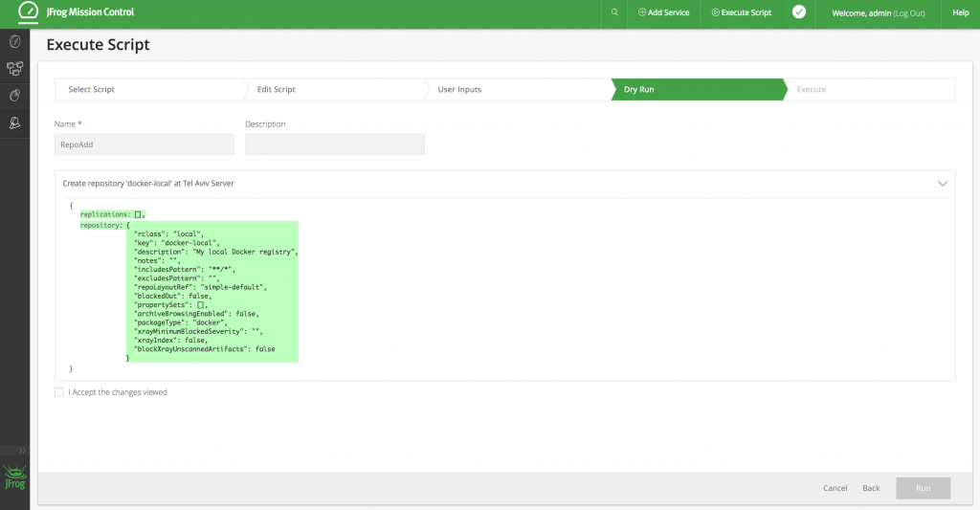The width and height of the screenshot is (980, 510).
Task: Click the 'replications' line in diff
Action: [x=113, y=214]
